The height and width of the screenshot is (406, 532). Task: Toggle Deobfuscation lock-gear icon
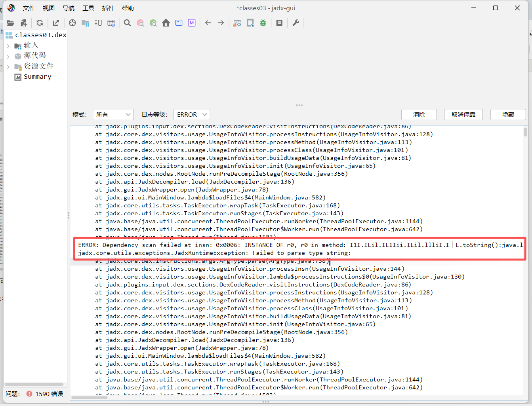pos(237,23)
